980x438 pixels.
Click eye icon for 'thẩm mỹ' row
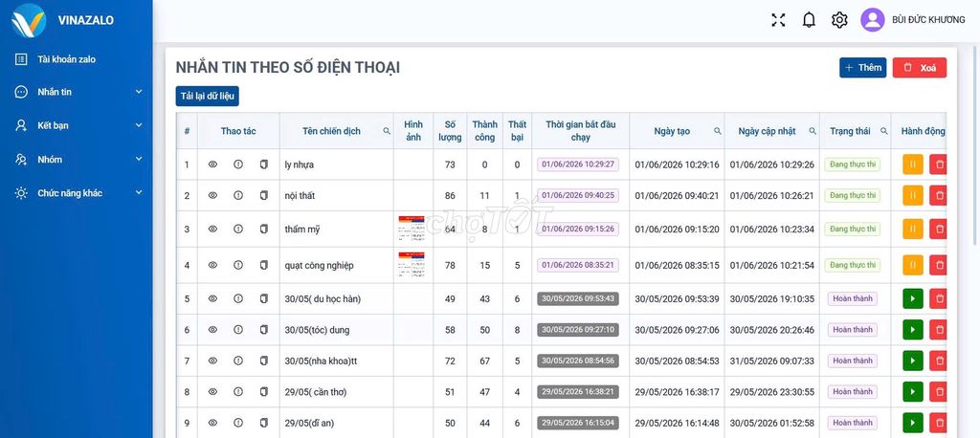pyautogui.click(x=212, y=229)
